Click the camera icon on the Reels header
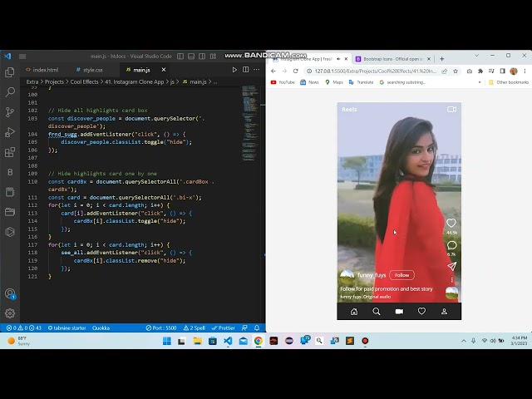 point(451,109)
